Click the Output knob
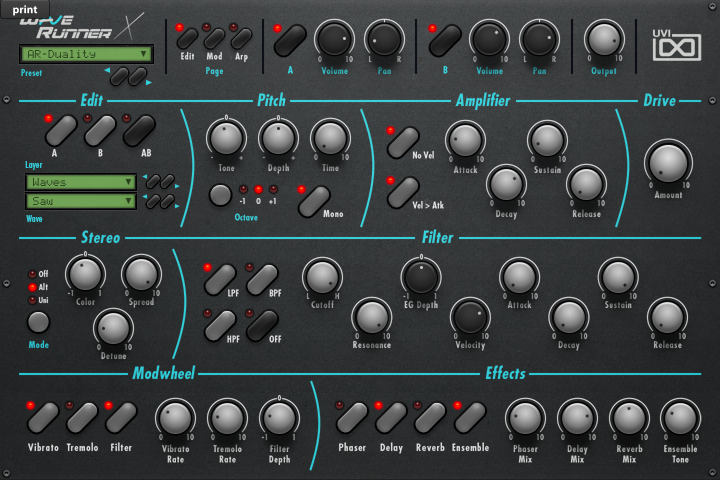Viewport: 720px width, 480px height. point(604,40)
